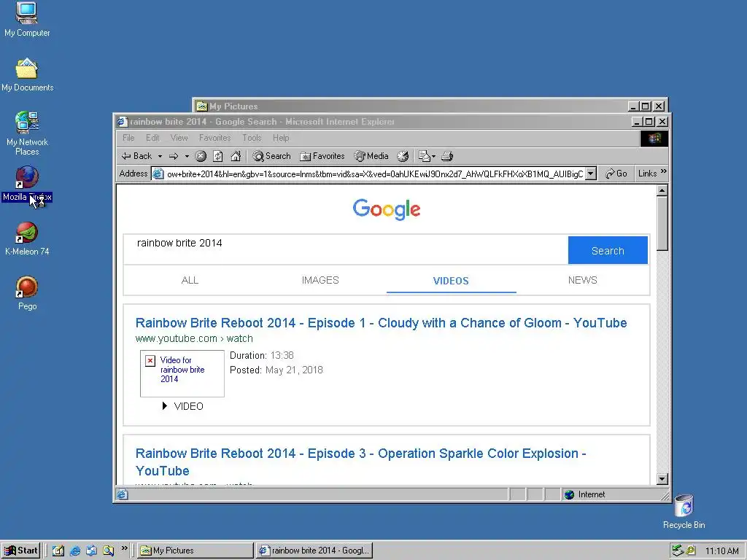Click the Mail toolbar icon
The height and width of the screenshot is (560, 747).
click(x=424, y=156)
